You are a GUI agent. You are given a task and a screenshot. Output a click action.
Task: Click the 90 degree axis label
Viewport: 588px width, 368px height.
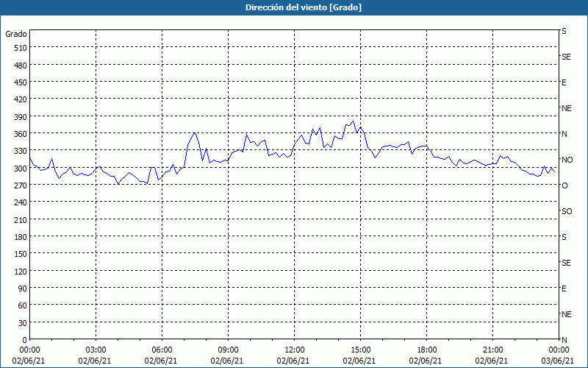pyautogui.click(x=23, y=289)
